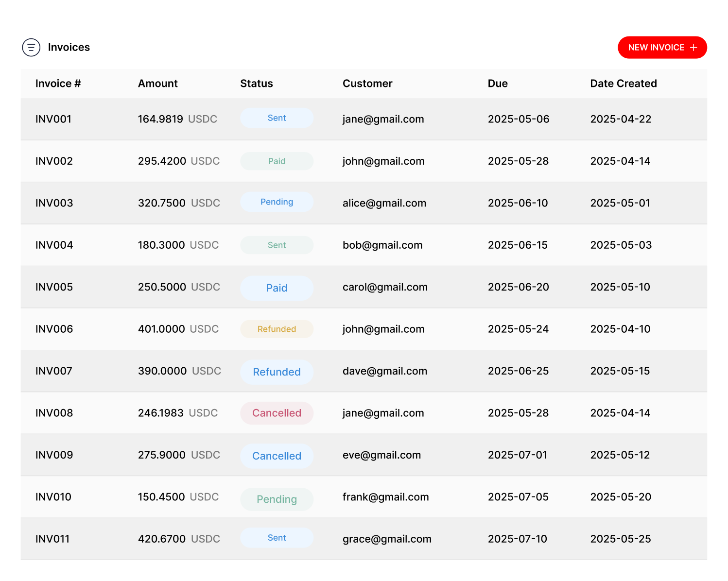Screen dimensions: 728x581
Task: Click the Pending badge for INV003
Action: [277, 202]
